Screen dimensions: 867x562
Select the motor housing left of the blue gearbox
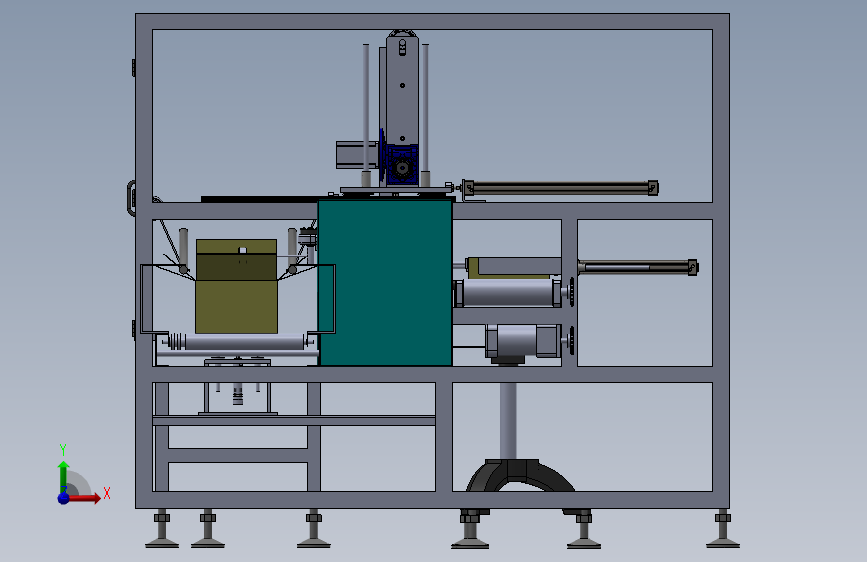(x=357, y=155)
